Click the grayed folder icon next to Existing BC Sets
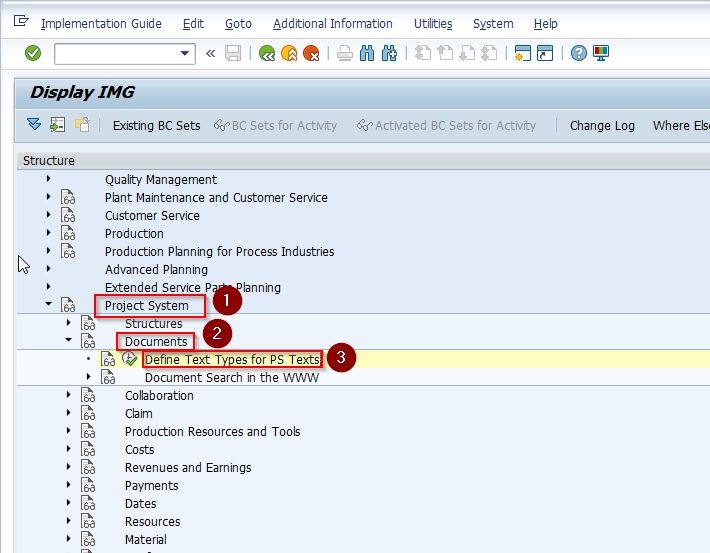The image size is (710, 553). (x=82, y=124)
